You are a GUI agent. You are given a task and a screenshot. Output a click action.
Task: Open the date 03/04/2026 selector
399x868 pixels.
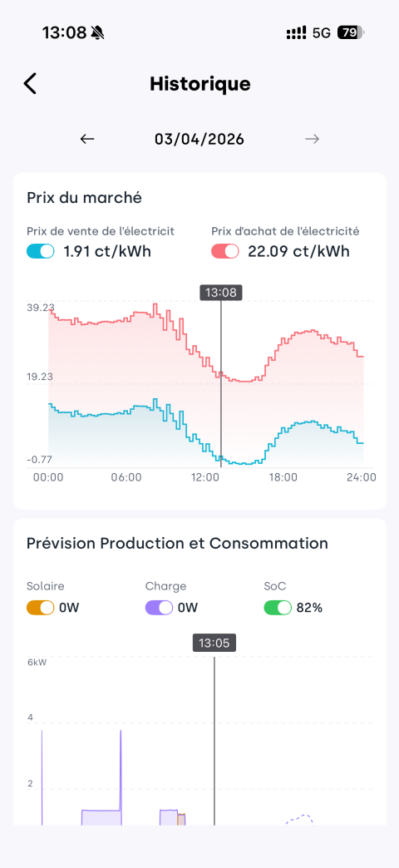pyautogui.click(x=199, y=139)
